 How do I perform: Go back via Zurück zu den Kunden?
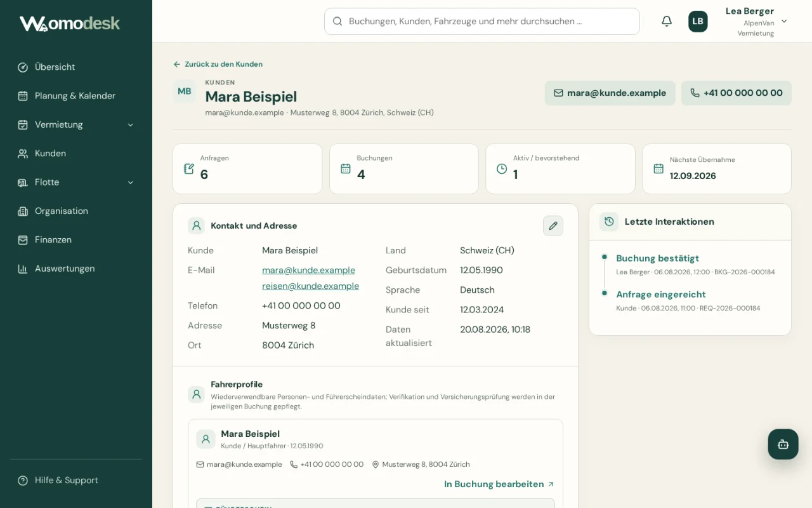218,64
